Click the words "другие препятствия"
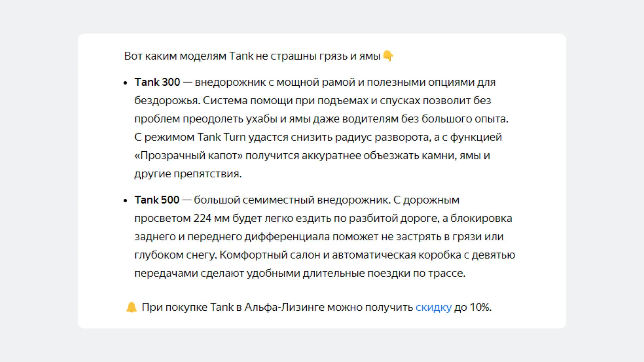 click(188, 174)
